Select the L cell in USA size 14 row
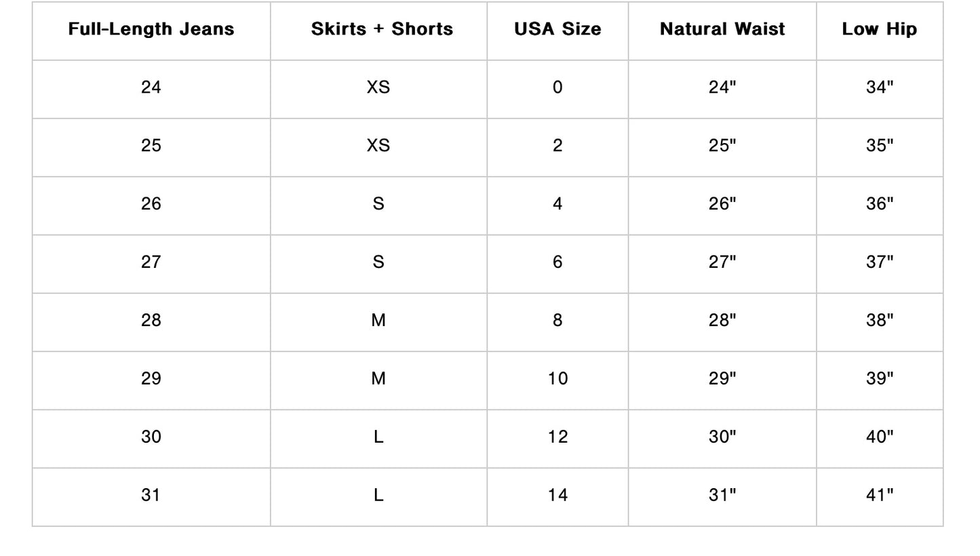Viewport: 980px width, 556px height. [x=378, y=496]
